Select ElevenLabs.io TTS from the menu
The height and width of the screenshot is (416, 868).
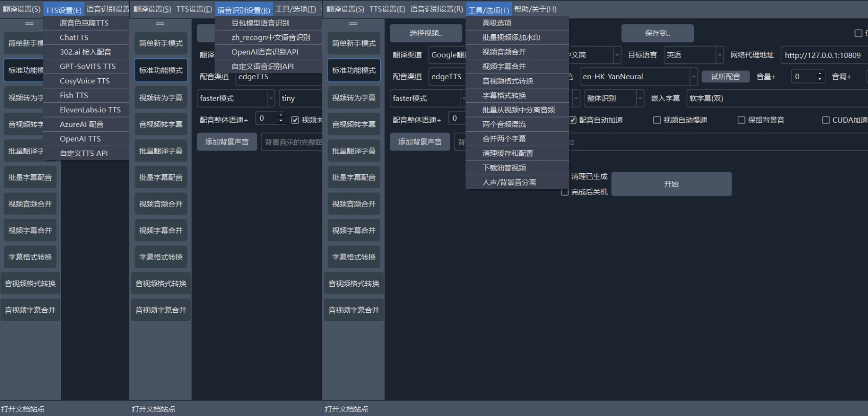click(90, 110)
